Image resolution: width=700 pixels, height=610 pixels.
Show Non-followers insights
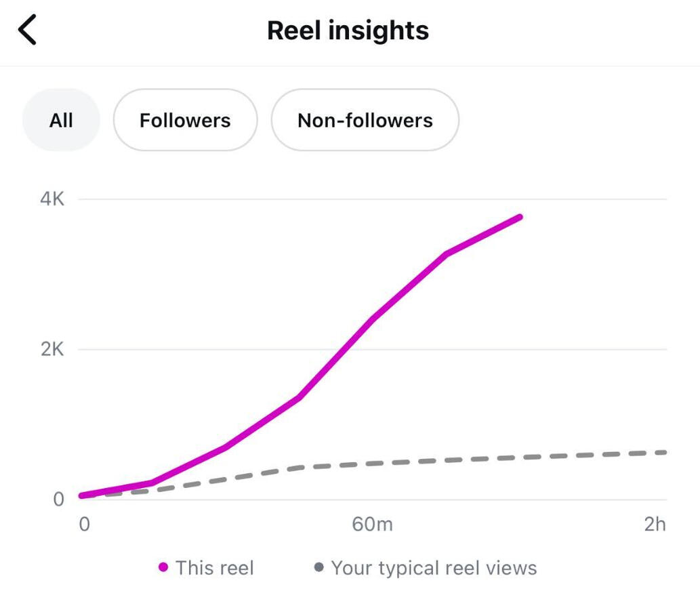tap(365, 120)
